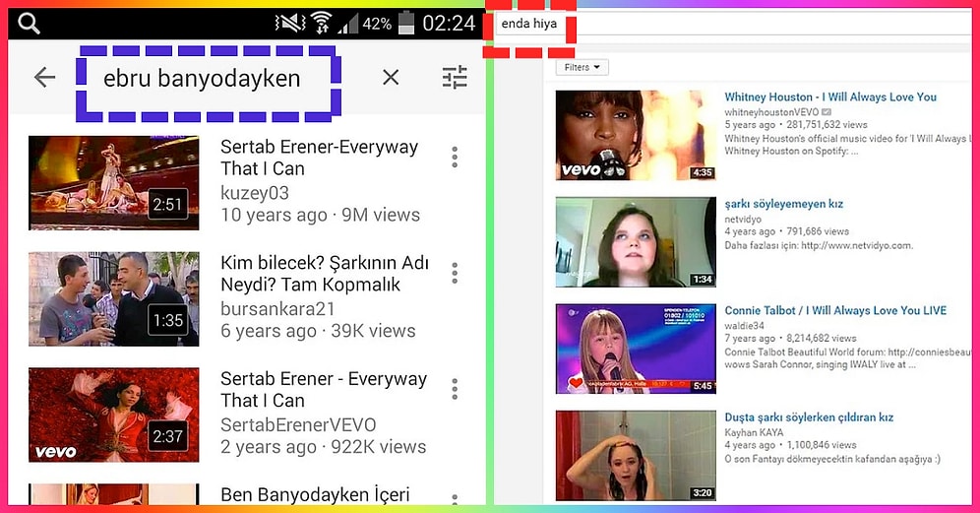Image resolution: width=980 pixels, height=513 pixels.
Task: Open the 'şarkı söyleyemeyen kız' title link
Action: tap(784, 204)
